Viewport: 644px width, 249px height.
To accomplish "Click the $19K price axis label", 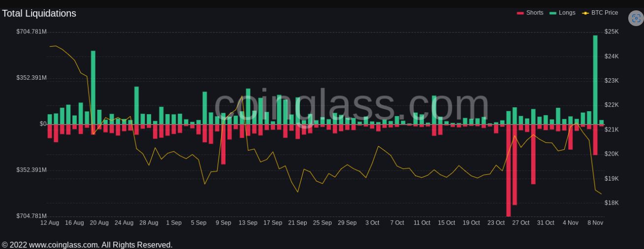I will (x=612, y=178).
